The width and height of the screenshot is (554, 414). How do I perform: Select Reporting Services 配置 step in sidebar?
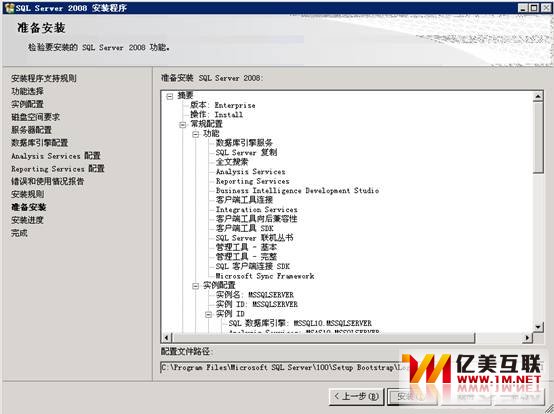(58, 168)
